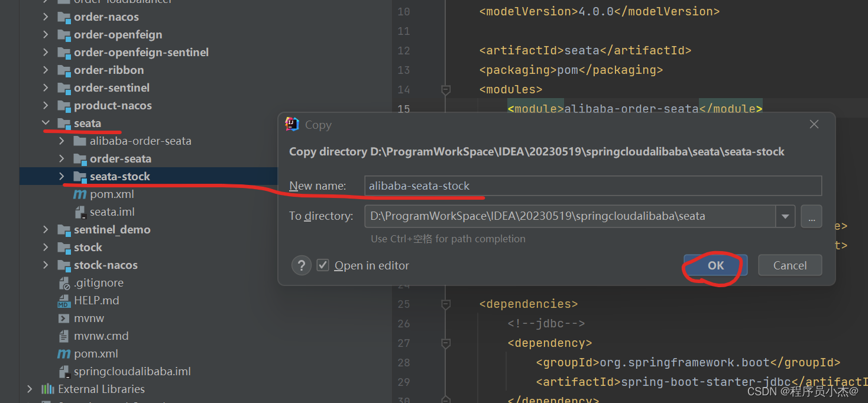The width and height of the screenshot is (868, 403).
Task: Toggle the Open in editor checkbox
Action: pos(323,265)
